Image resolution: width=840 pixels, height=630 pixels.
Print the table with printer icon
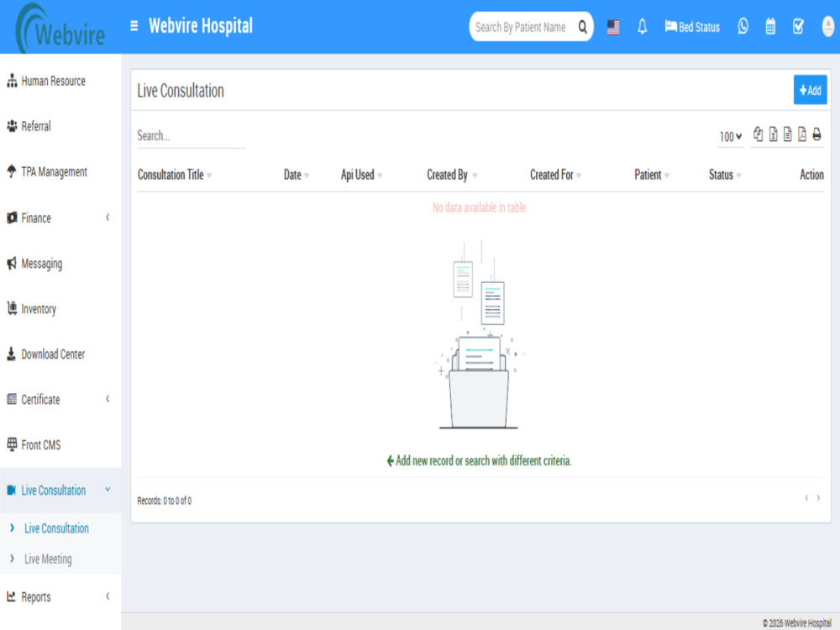pos(816,134)
